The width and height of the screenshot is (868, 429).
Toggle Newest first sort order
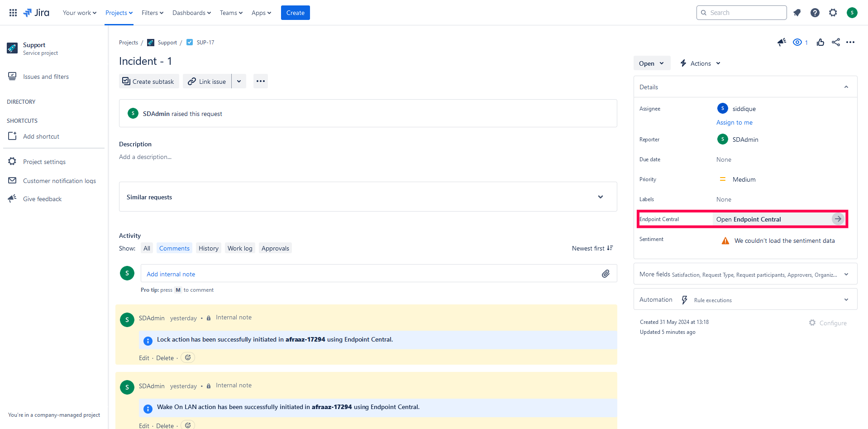tap(592, 248)
